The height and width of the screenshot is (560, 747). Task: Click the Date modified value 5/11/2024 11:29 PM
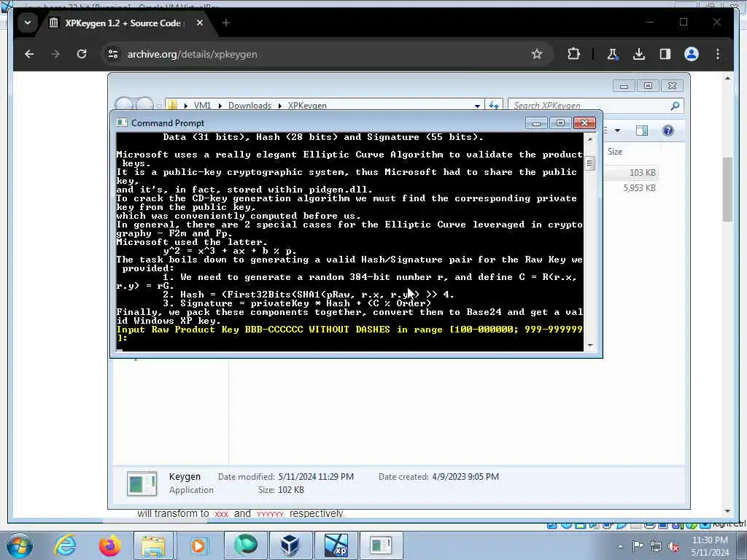[x=316, y=477]
